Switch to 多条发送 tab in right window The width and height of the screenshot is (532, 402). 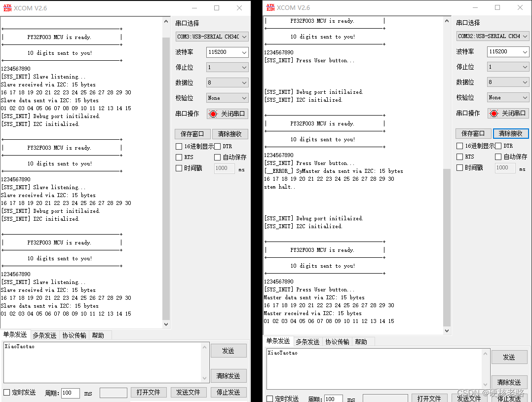307,342
